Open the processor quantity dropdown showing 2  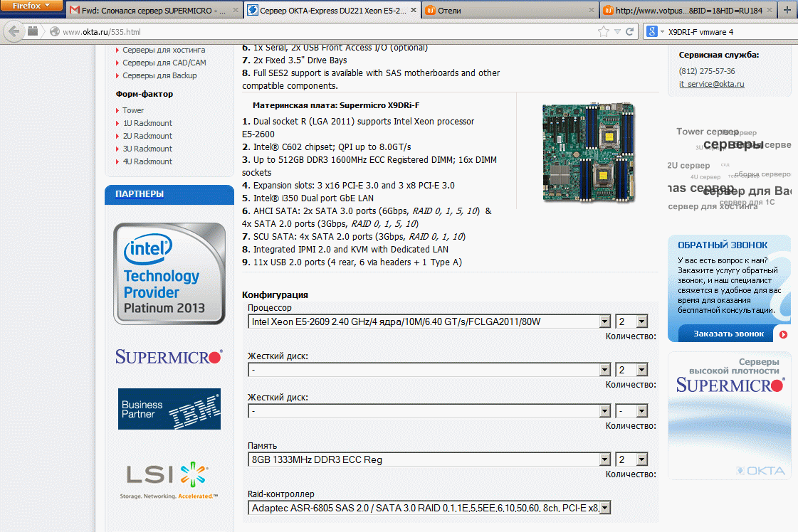tap(631, 321)
